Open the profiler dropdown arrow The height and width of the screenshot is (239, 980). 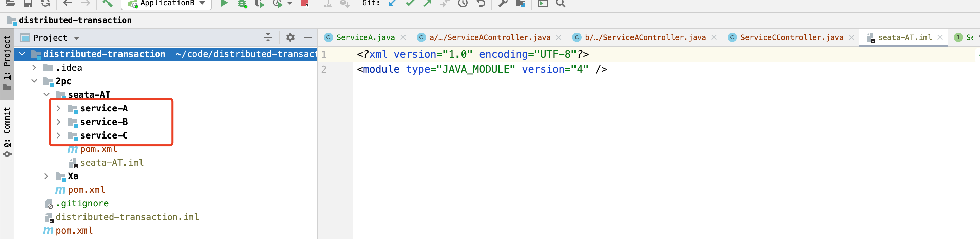point(290,3)
